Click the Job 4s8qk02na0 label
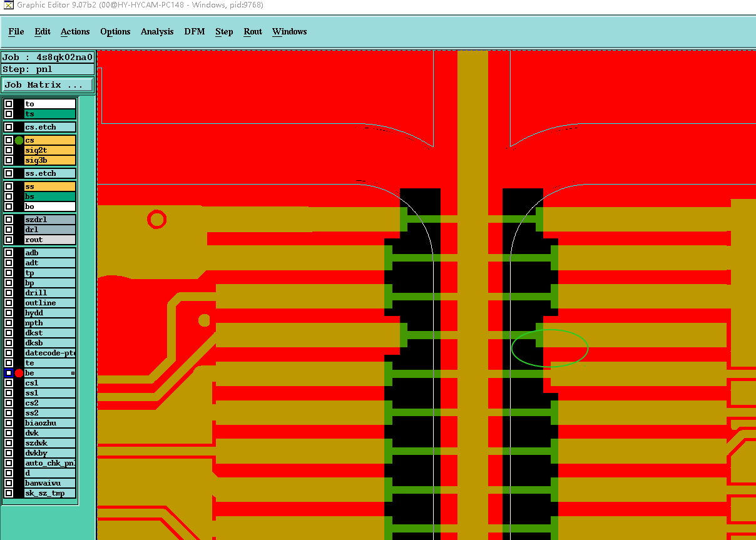The width and height of the screenshot is (756, 540). (48, 57)
